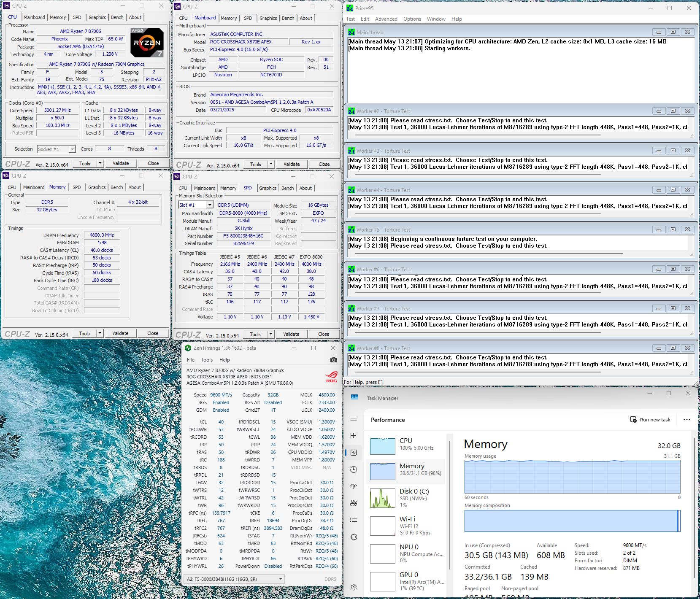700x599 pixels.
Task: Open Prime95 Help menu
Action: click(457, 19)
